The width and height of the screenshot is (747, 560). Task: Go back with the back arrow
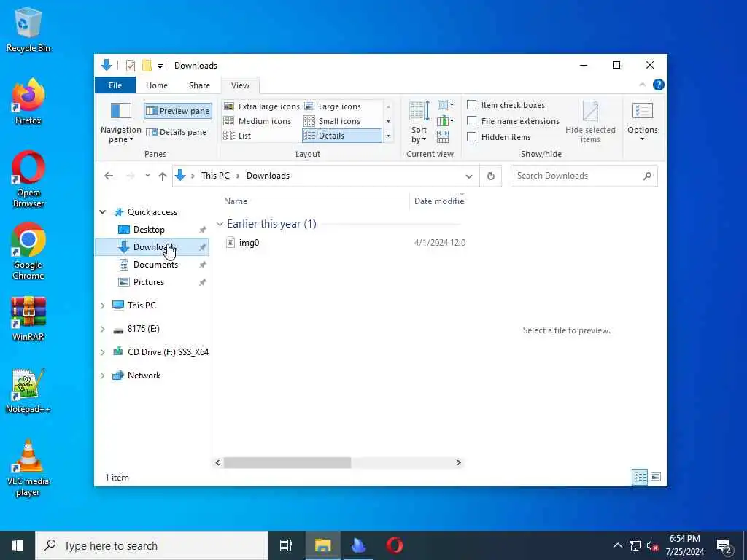[109, 176]
